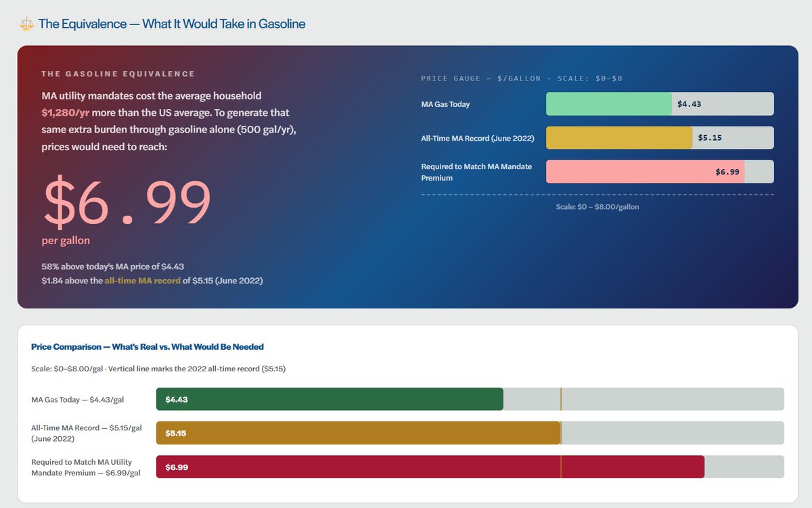Click the heading 'The Equivalence — What It Would Take in Gasoline'
The width and height of the screenshot is (812, 508).
pyautogui.click(x=172, y=24)
